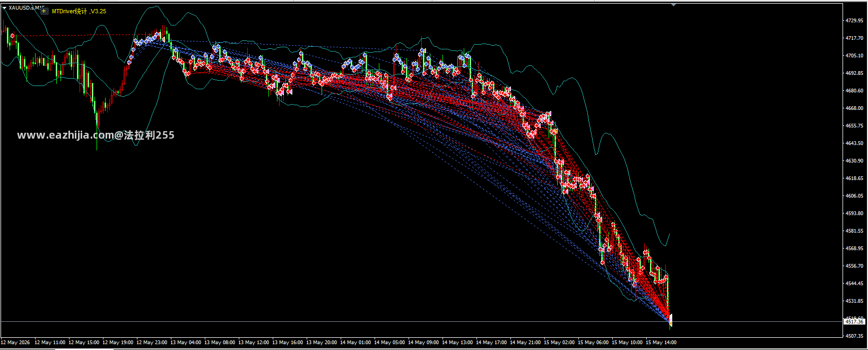Click the 4630.90 price scale label

pyautogui.click(x=854, y=160)
